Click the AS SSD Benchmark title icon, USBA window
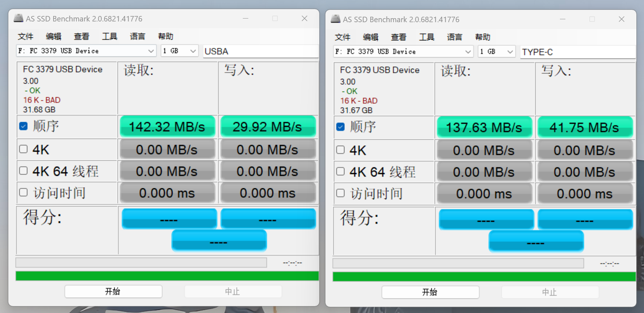 click(x=18, y=18)
